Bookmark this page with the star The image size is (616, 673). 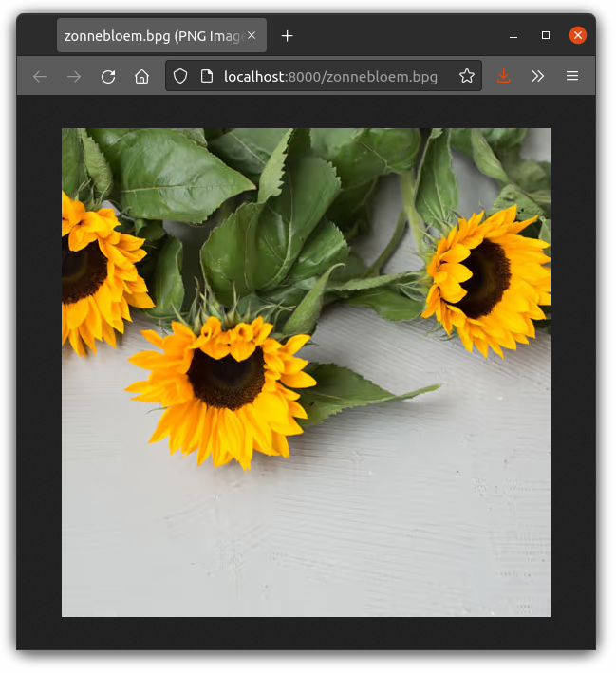466,76
